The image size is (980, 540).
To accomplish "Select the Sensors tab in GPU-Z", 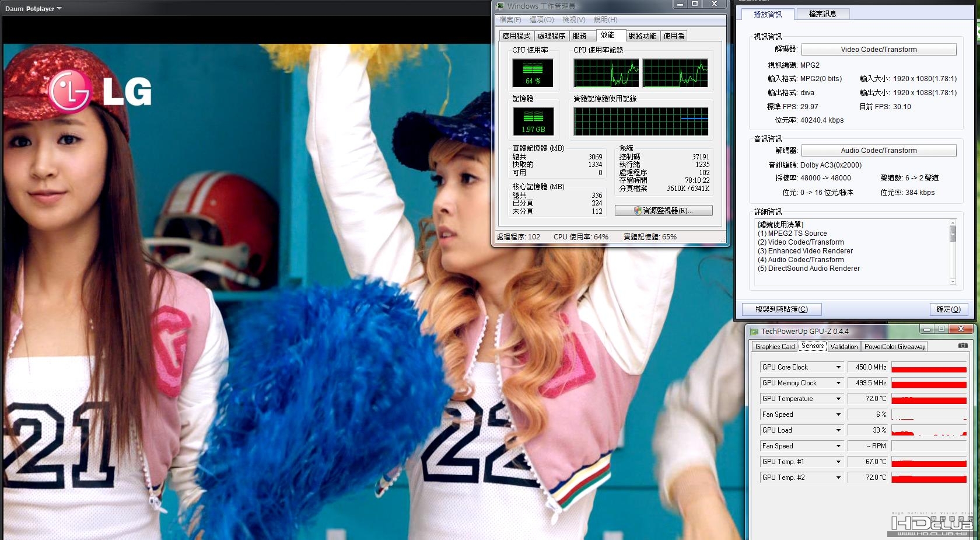I will click(x=813, y=346).
